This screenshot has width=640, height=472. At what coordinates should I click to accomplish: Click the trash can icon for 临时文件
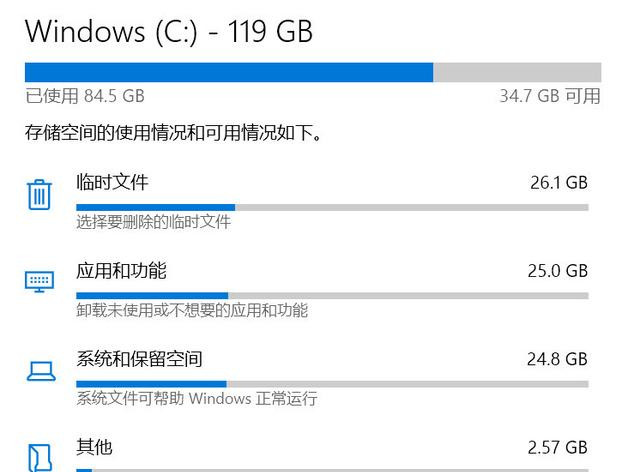click(39, 194)
